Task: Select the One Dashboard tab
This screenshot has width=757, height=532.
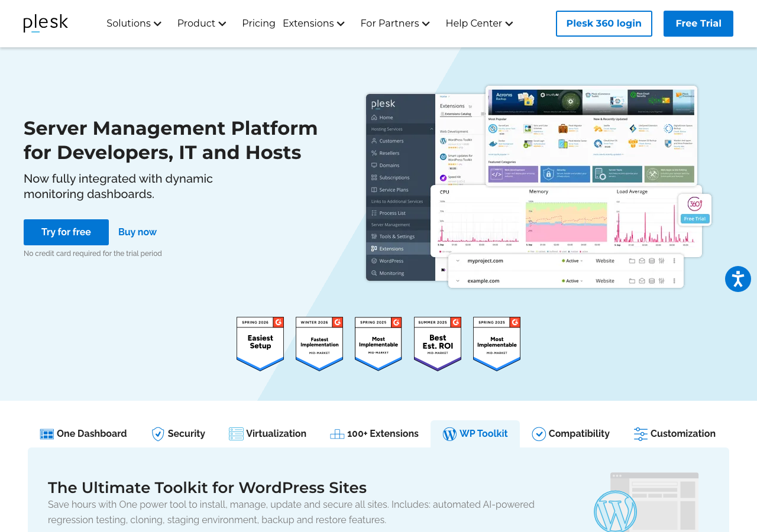Action: [83, 434]
